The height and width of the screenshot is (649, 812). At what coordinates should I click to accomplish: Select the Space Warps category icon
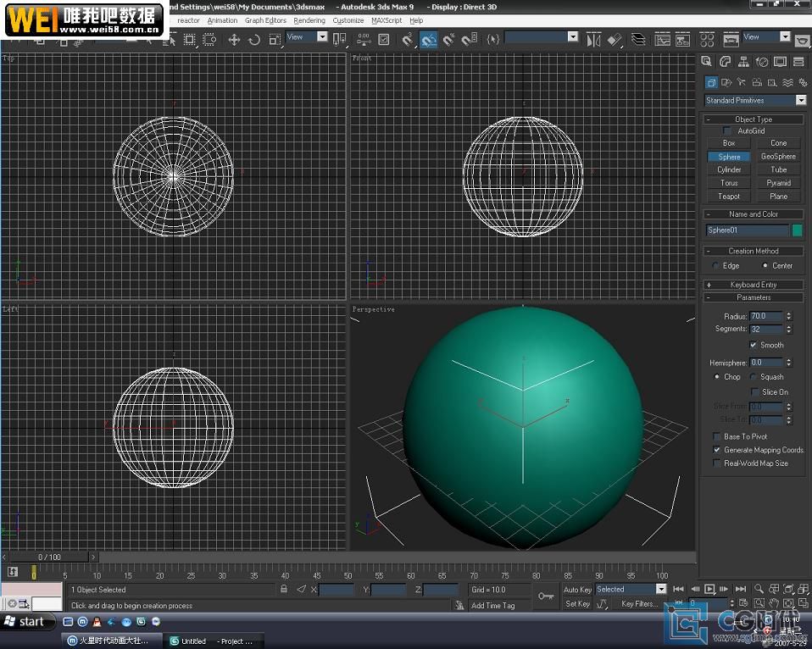coord(787,82)
